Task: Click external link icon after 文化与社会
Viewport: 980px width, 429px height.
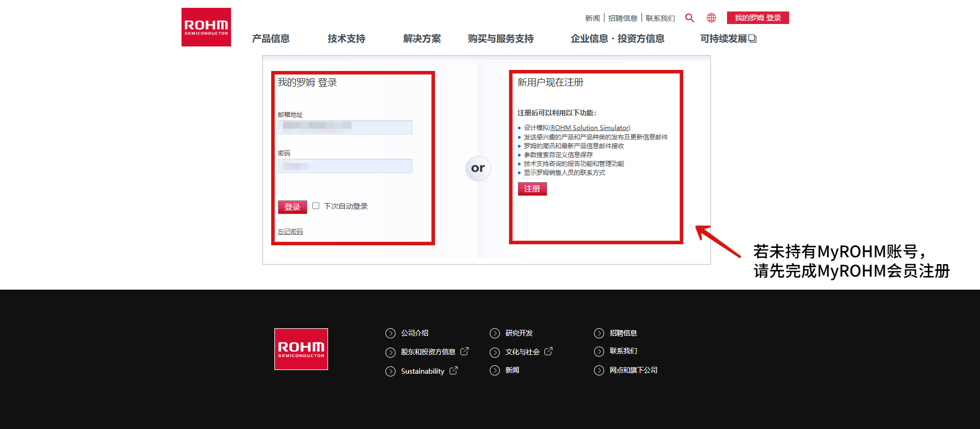Action: (549, 351)
